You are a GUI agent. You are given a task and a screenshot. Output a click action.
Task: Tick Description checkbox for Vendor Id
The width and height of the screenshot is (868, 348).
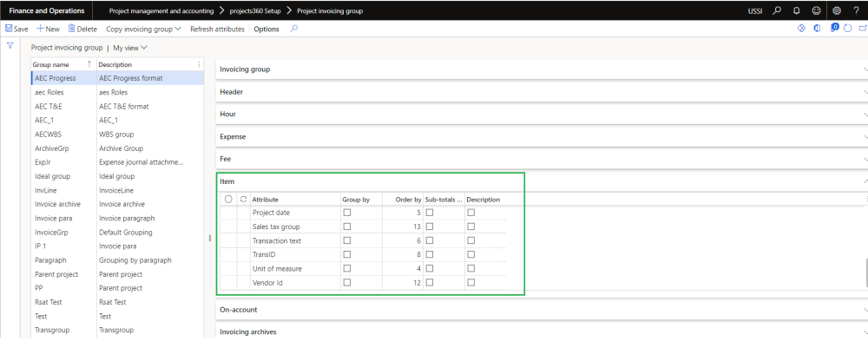(471, 282)
